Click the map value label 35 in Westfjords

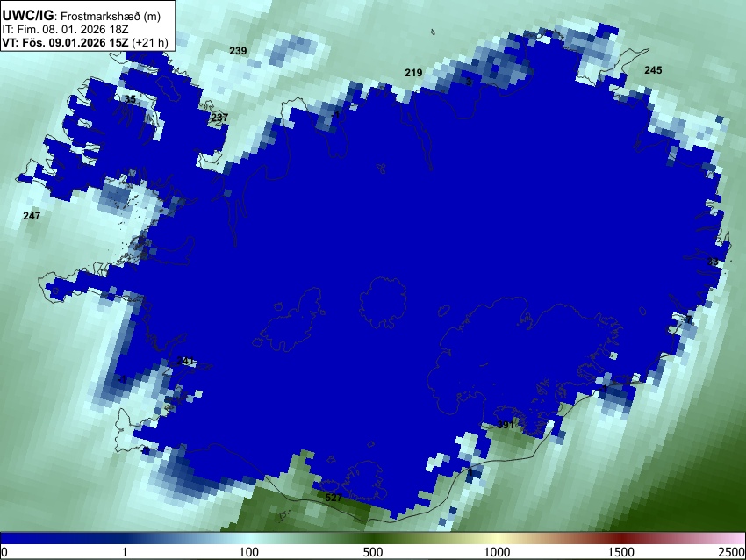[x=130, y=99]
